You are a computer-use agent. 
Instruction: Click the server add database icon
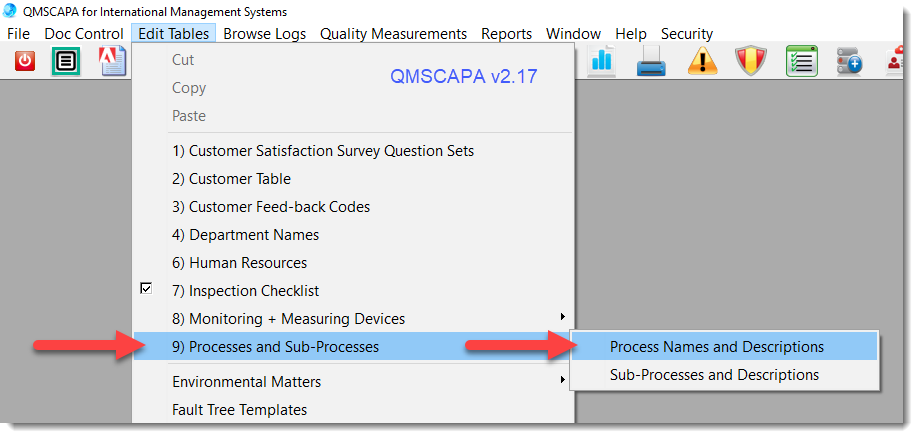850,61
